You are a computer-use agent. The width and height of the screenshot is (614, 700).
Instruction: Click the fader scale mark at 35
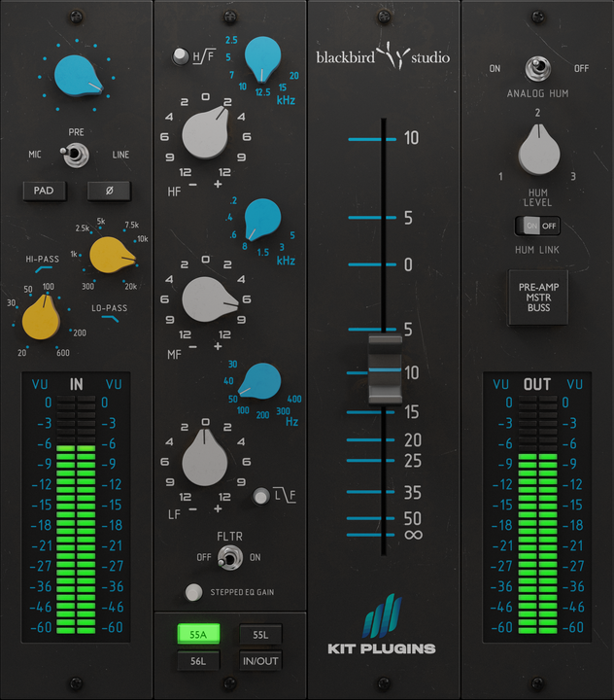click(x=413, y=493)
